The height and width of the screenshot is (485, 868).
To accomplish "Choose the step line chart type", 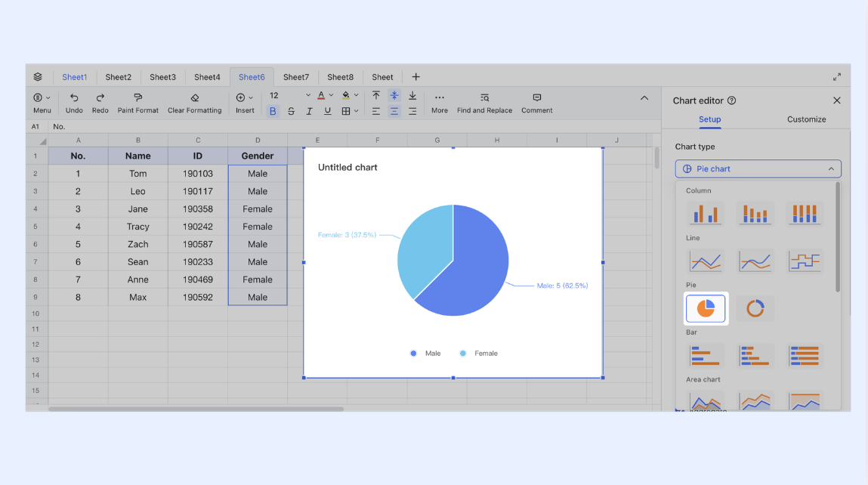I will [x=805, y=261].
